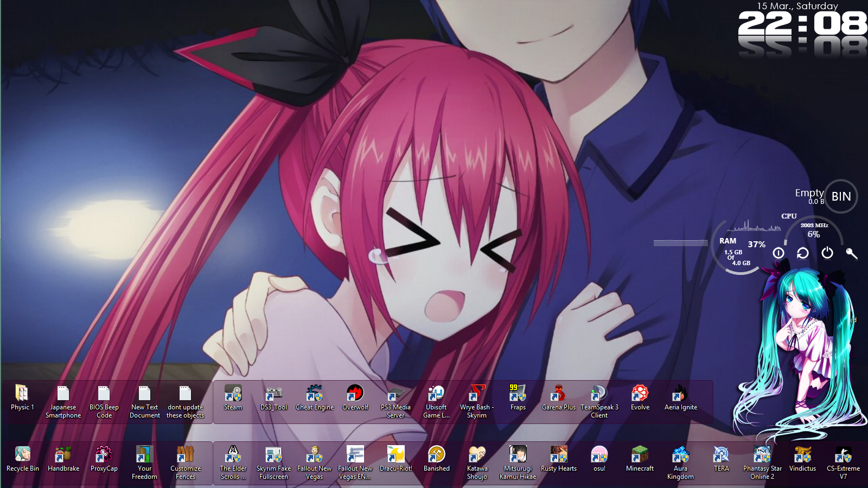Click the shutdown power icon in the widget
868x488 pixels.
(827, 253)
